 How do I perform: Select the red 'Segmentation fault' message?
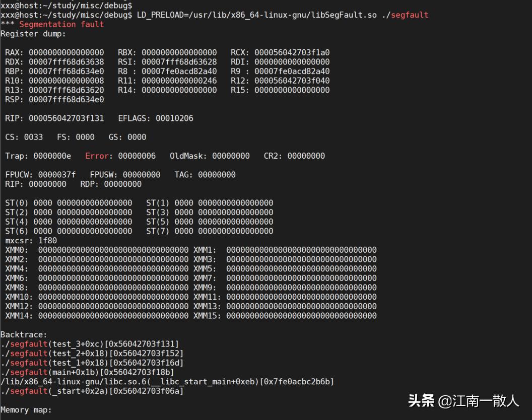click(61, 25)
